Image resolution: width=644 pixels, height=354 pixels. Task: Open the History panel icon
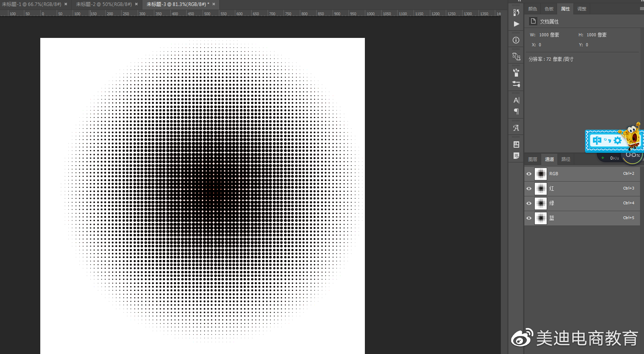[x=516, y=12]
